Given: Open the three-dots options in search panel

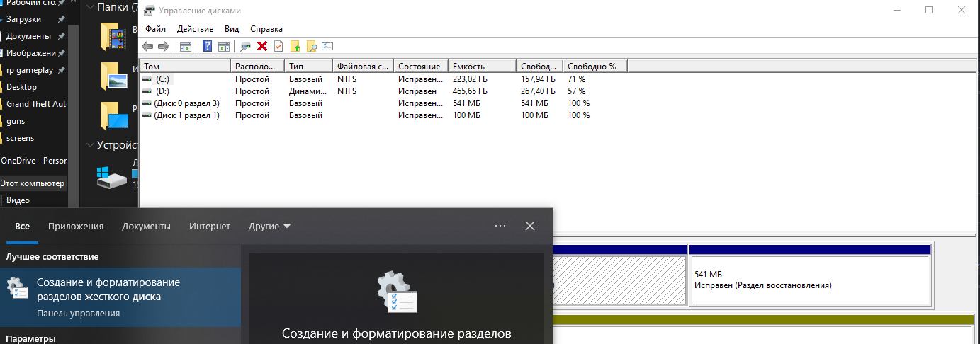Looking at the screenshot, I should pos(500,226).
